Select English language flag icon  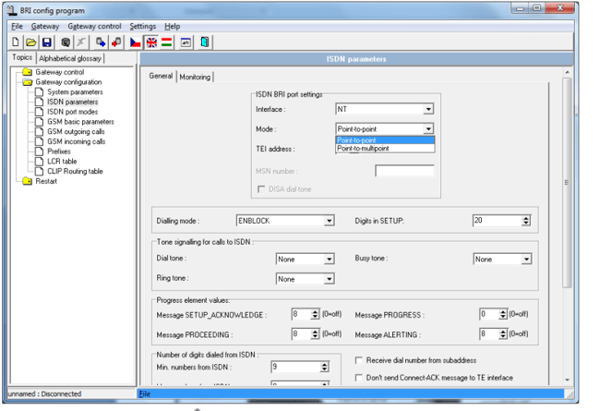[x=151, y=42]
